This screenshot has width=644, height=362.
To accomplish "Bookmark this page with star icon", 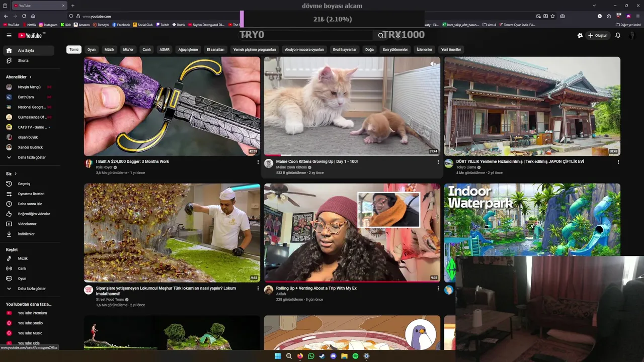I will (553, 16).
